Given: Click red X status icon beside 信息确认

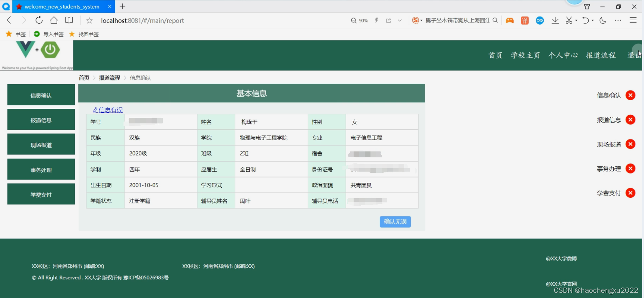Looking at the screenshot, I should [631, 95].
